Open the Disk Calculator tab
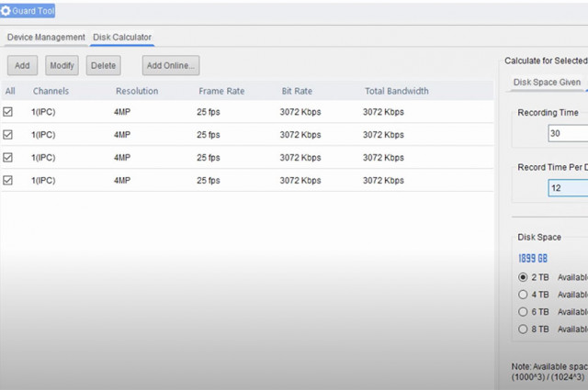Image resolution: width=588 pixels, height=390 pixels. coord(122,38)
